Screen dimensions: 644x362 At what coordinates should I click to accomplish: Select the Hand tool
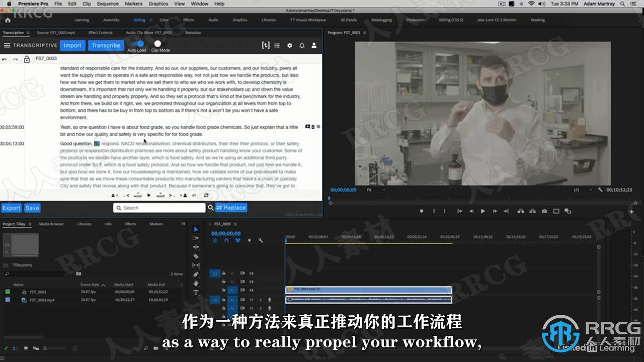point(196,284)
